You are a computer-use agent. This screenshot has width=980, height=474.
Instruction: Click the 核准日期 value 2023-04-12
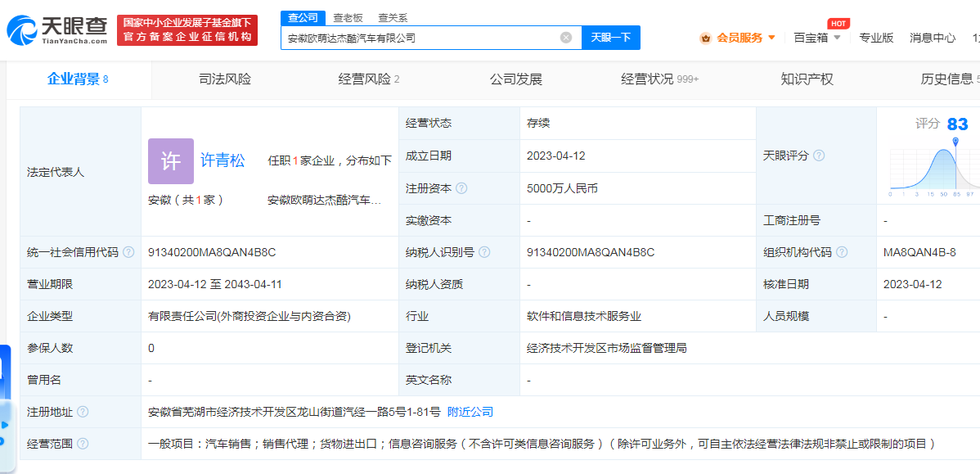pos(912,284)
